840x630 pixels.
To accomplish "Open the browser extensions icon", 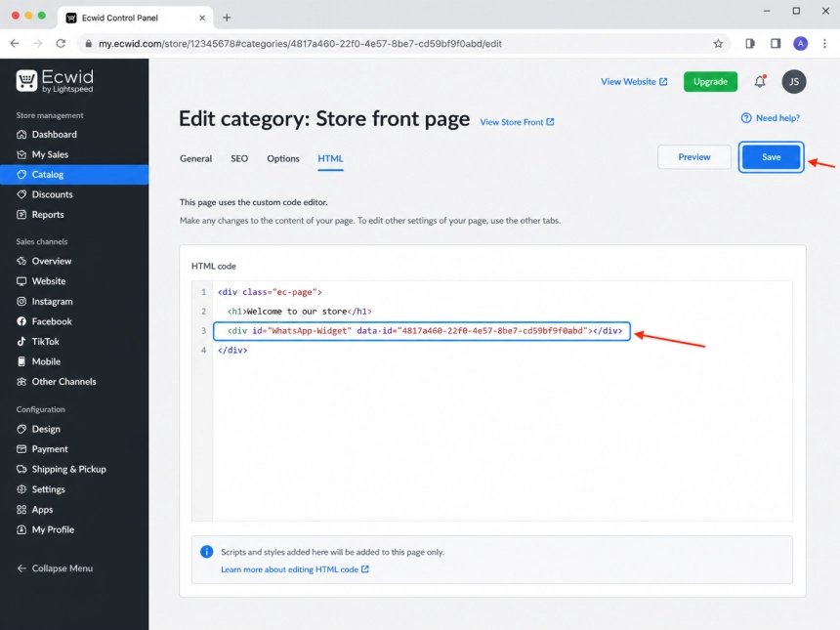I will click(x=750, y=44).
